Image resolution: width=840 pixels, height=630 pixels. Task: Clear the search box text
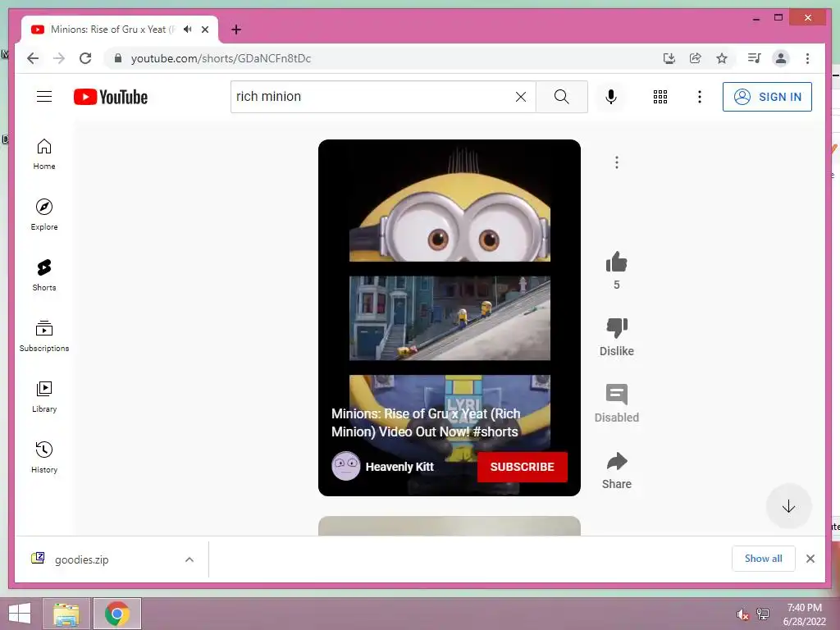click(x=521, y=97)
